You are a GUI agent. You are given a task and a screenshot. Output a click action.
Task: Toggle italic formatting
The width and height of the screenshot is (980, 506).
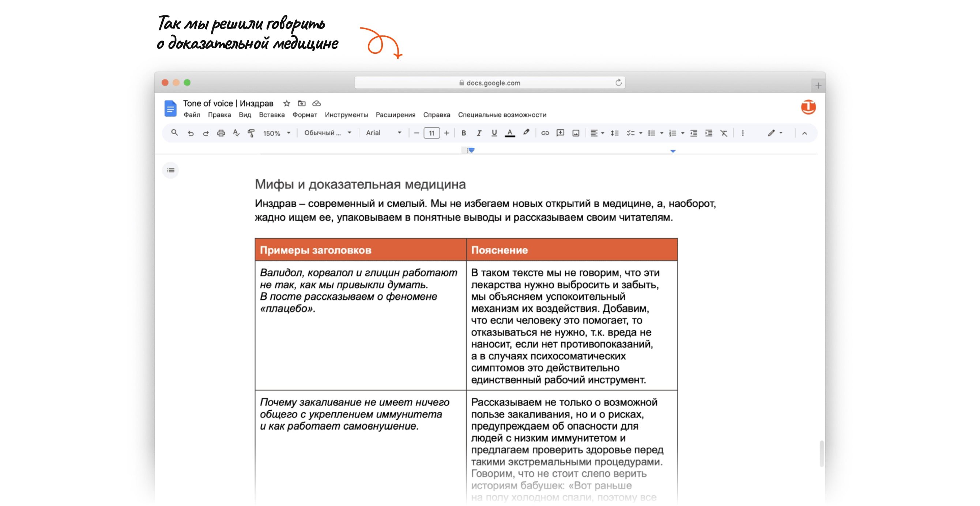click(x=479, y=133)
